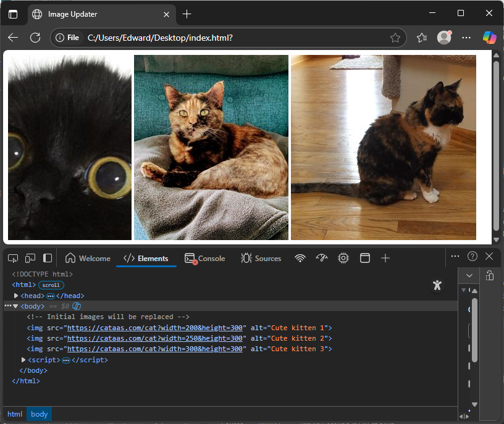The width and height of the screenshot is (504, 424).
Task: Open a new browser tab
Action: tap(187, 14)
